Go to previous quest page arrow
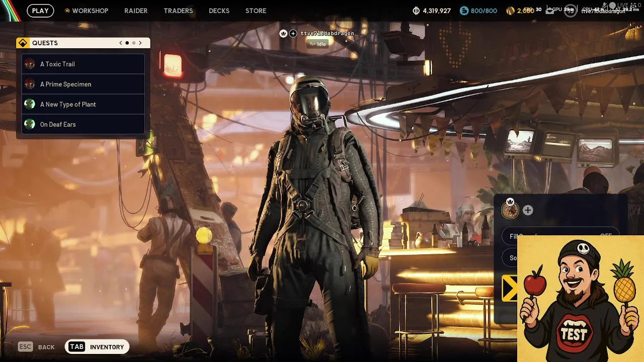This screenshot has height=362, width=644. (121, 43)
